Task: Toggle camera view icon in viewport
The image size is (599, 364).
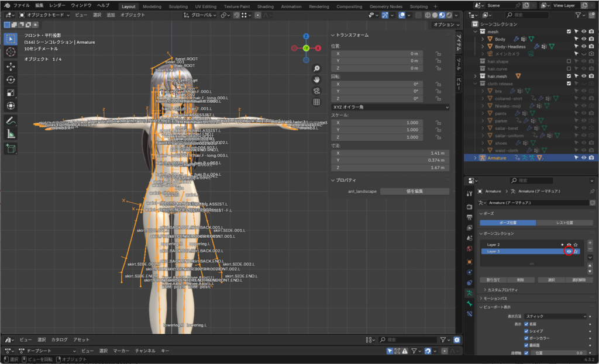Action: [316, 91]
